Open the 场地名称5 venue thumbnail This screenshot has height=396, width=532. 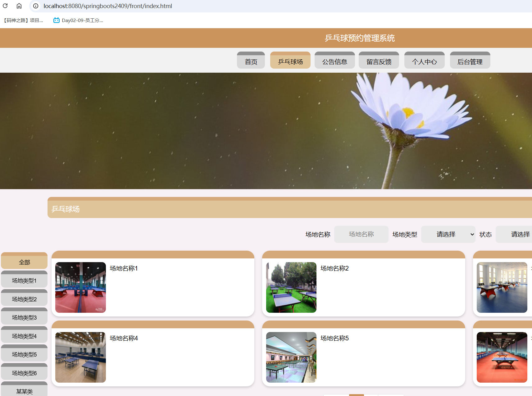click(x=291, y=357)
